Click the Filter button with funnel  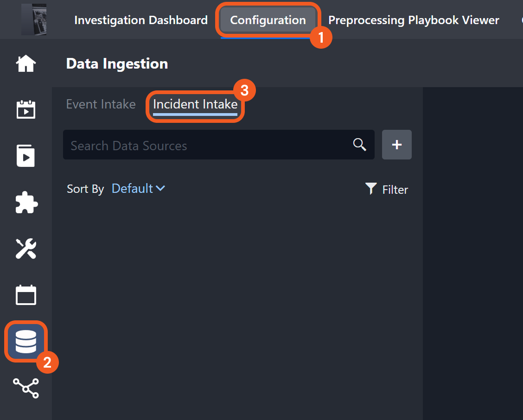pos(387,189)
